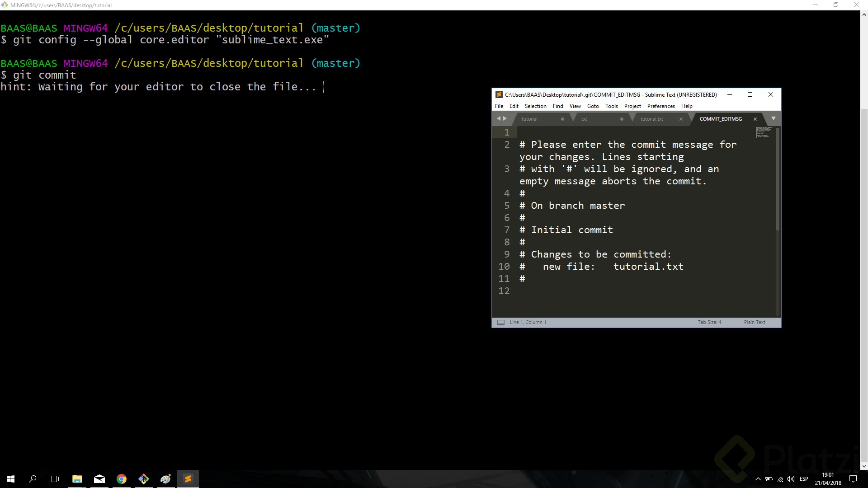Open the Goto menu

(593, 106)
